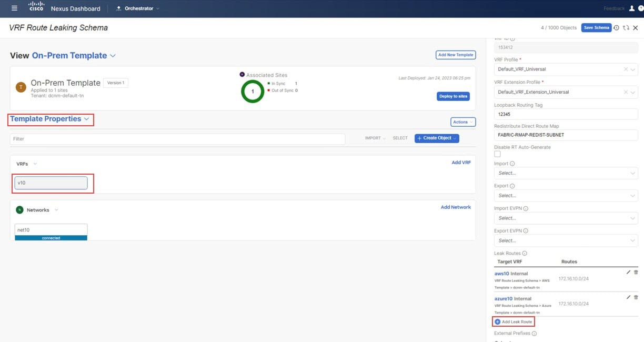Viewport: 644px width, 342px height.
Task: Click the Networks green icon
Action: [19, 210]
